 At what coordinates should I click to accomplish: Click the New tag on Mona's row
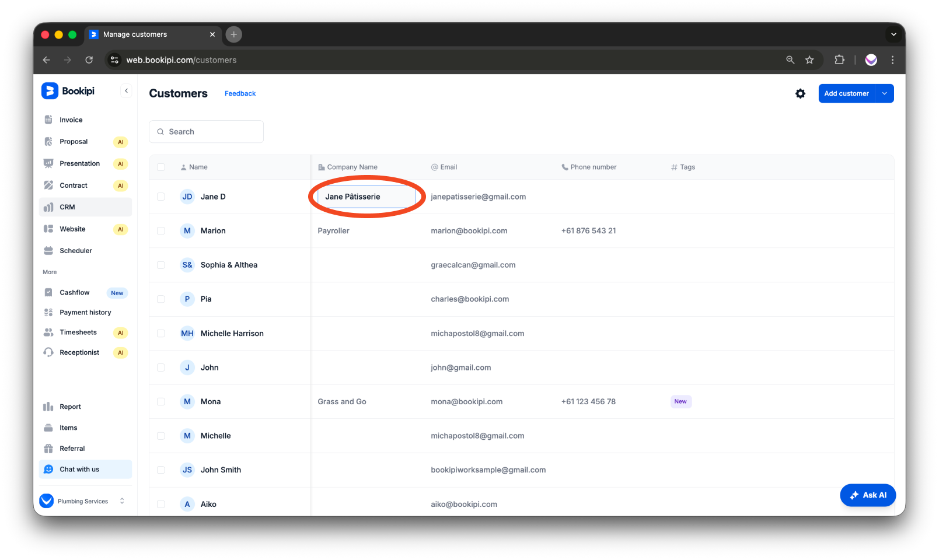click(680, 401)
